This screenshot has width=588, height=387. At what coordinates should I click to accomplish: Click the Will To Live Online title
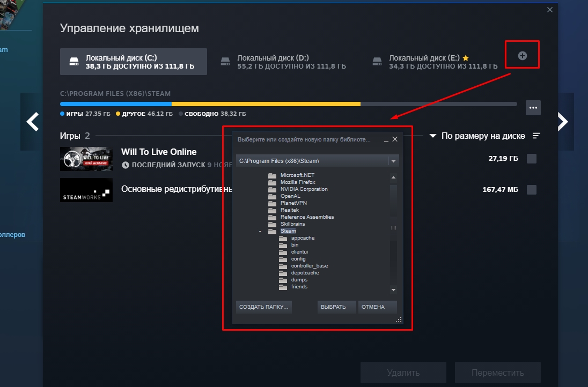click(159, 152)
